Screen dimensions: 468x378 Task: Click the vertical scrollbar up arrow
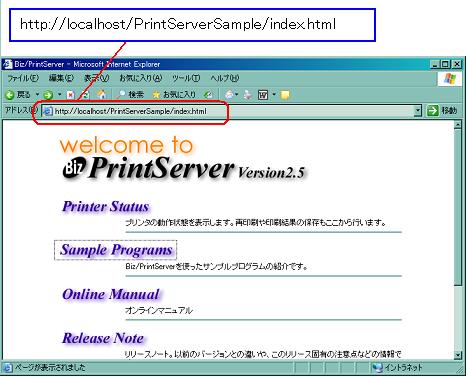point(458,125)
